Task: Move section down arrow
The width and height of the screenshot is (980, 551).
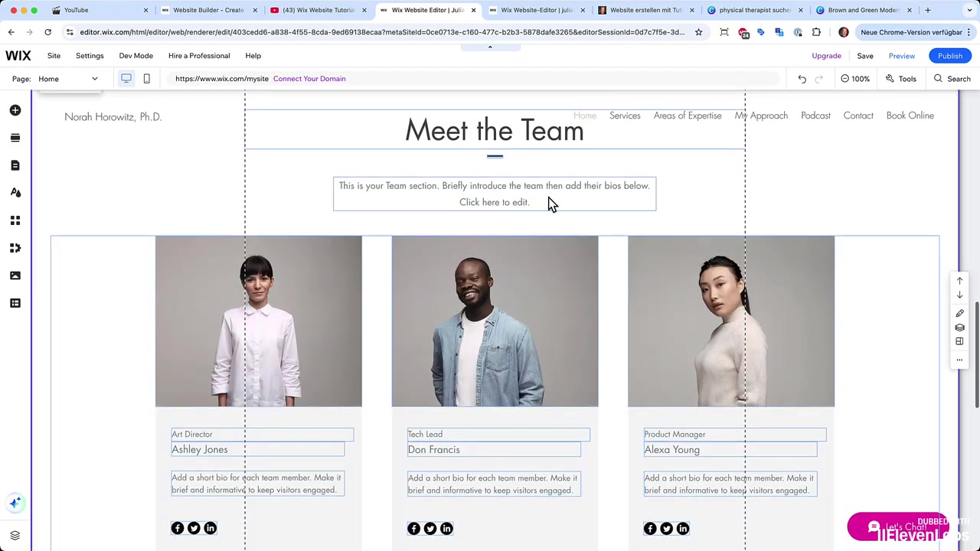Action: point(959,295)
